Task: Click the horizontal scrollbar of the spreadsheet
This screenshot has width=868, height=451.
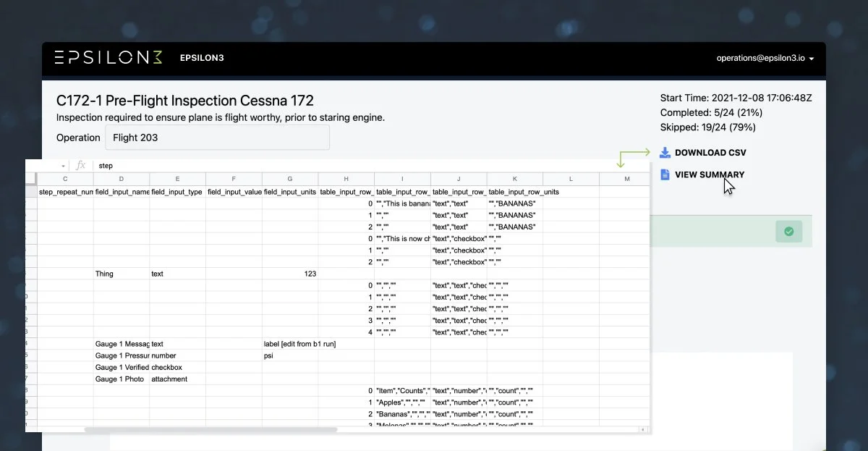Action: pos(211,429)
